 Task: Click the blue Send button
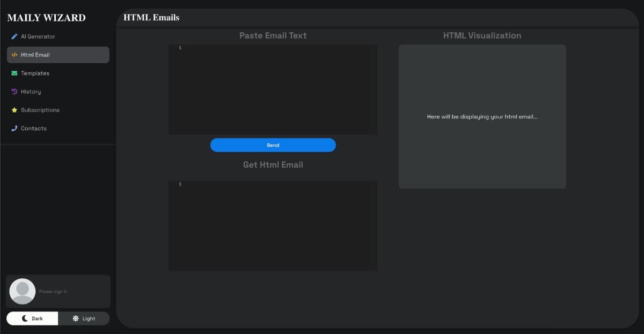[273, 145]
